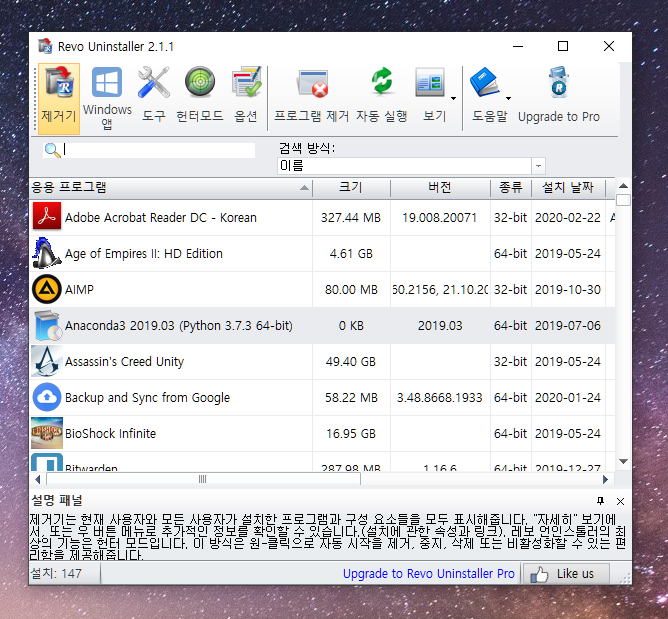Sort by 응용 프로그램 column header
668x619 pixels.
[x=171, y=188]
